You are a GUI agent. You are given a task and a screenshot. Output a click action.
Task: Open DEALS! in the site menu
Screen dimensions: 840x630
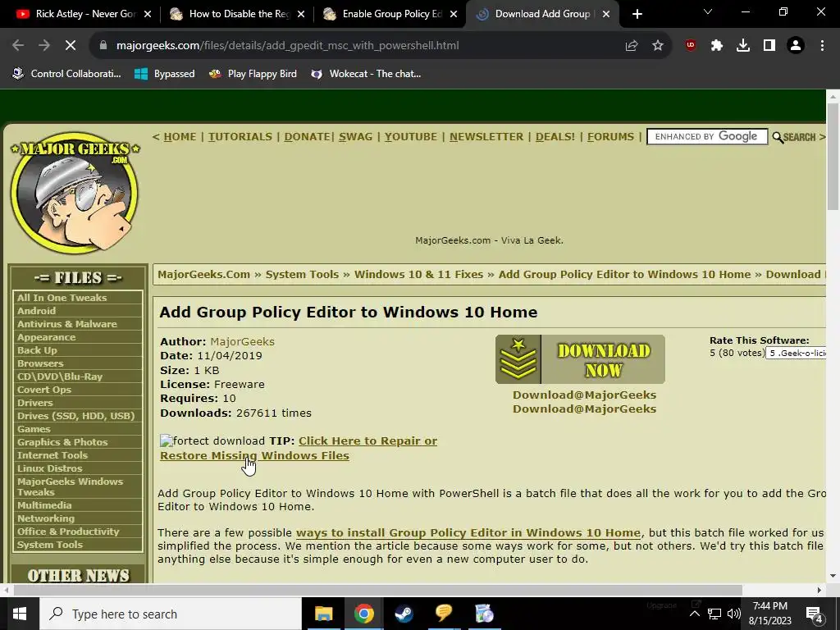click(x=555, y=137)
